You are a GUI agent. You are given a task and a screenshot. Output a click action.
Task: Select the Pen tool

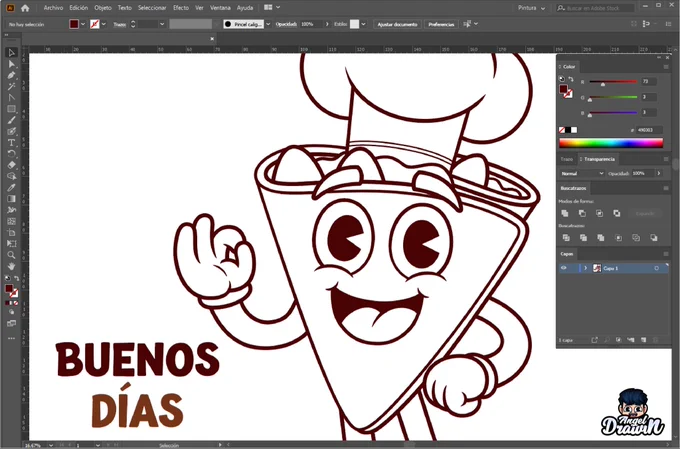click(x=12, y=75)
